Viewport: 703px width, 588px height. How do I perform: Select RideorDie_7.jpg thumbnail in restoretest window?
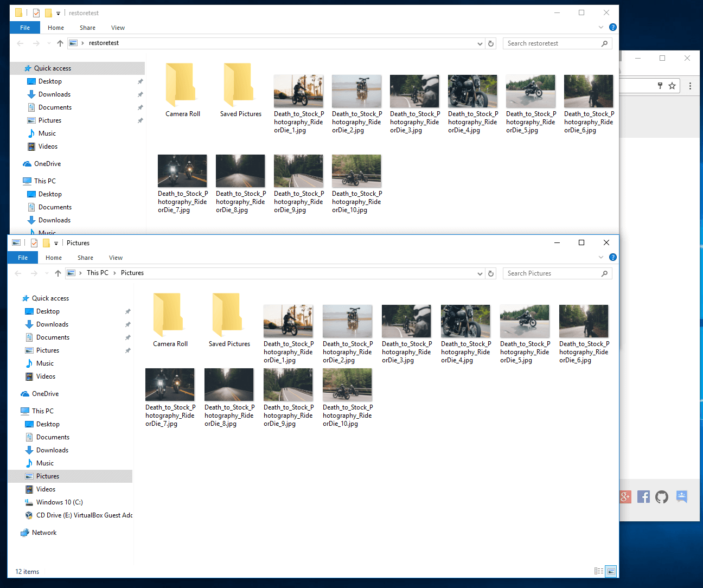182,171
